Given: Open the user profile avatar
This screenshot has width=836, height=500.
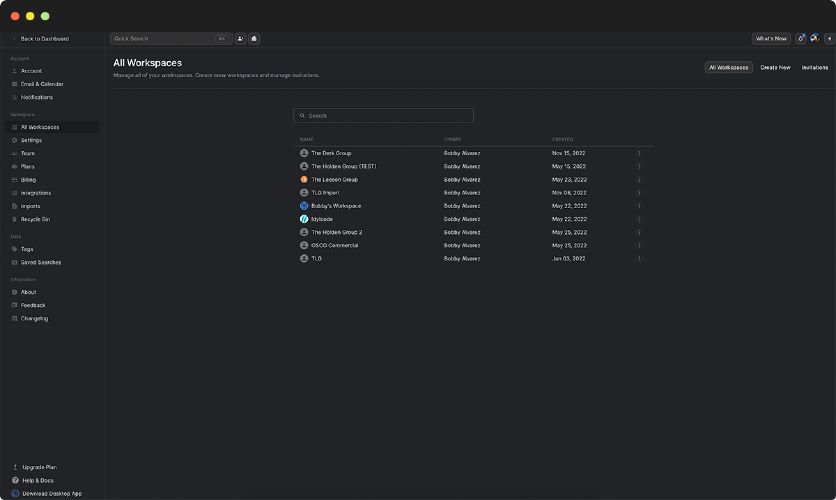Looking at the screenshot, I should (x=815, y=39).
